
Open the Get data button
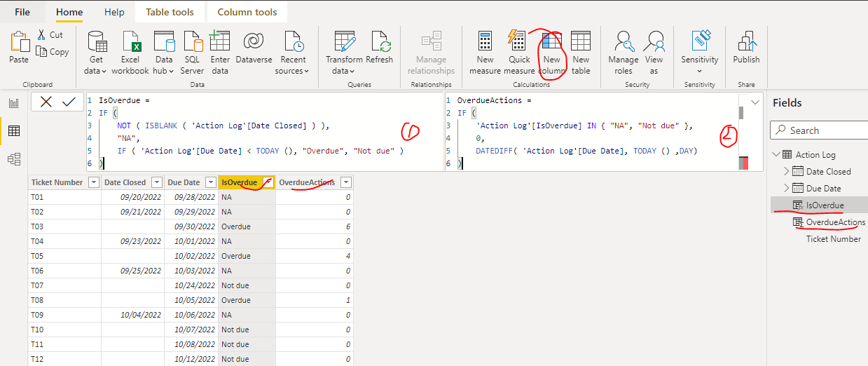(x=95, y=53)
